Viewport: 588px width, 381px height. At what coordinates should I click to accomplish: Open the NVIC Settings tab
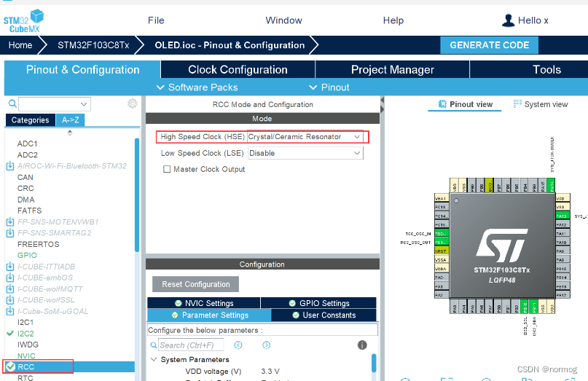204,303
